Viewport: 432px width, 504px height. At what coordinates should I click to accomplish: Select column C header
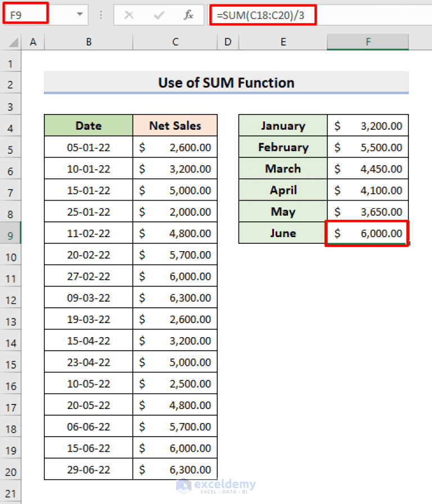175,42
